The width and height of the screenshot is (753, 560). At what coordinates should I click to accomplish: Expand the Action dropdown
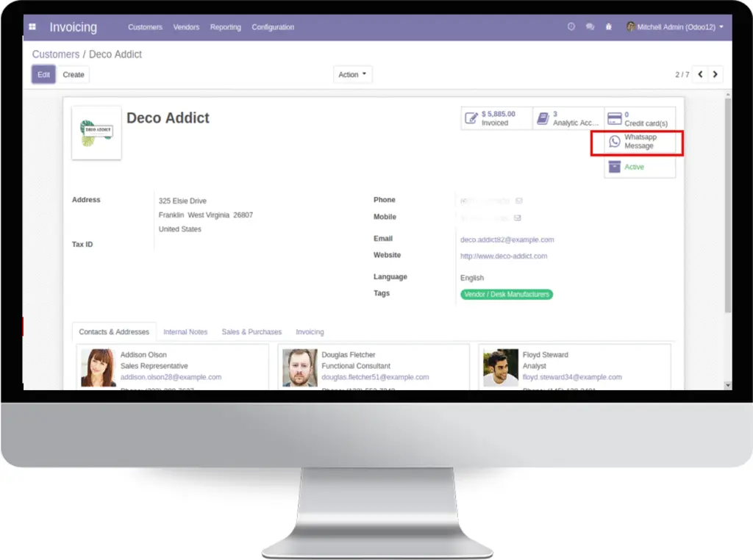coord(352,74)
